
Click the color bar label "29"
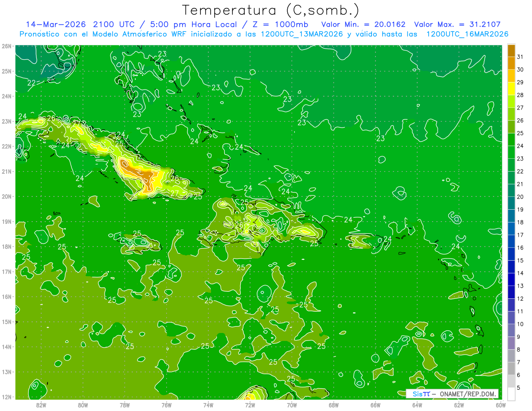click(520, 82)
